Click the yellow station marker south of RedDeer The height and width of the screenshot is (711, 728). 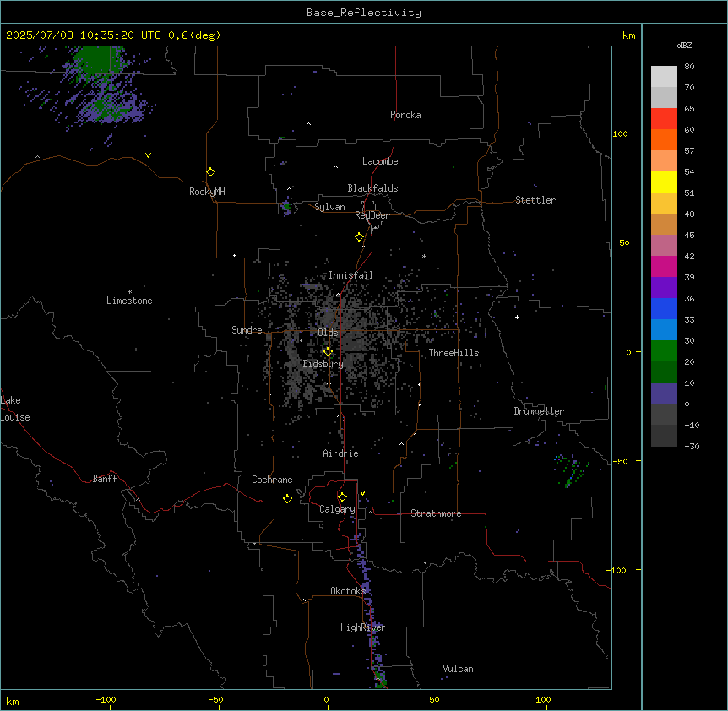point(359,237)
